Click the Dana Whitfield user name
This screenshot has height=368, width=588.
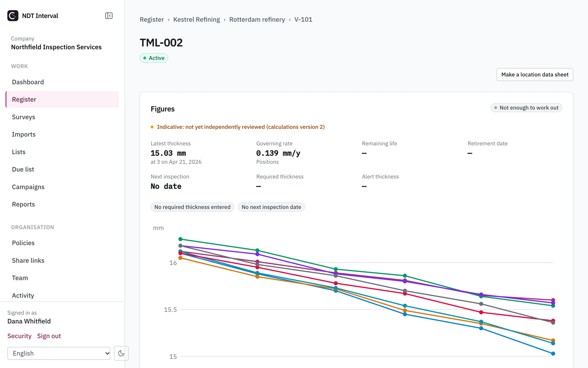pos(29,321)
